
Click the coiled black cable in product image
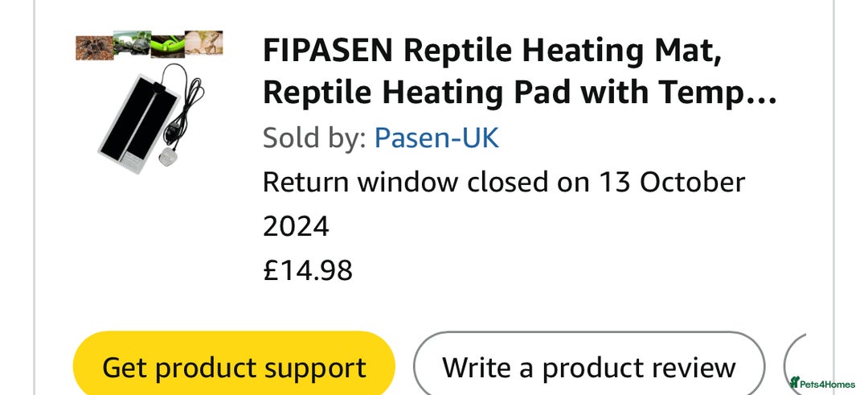[x=189, y=105]
